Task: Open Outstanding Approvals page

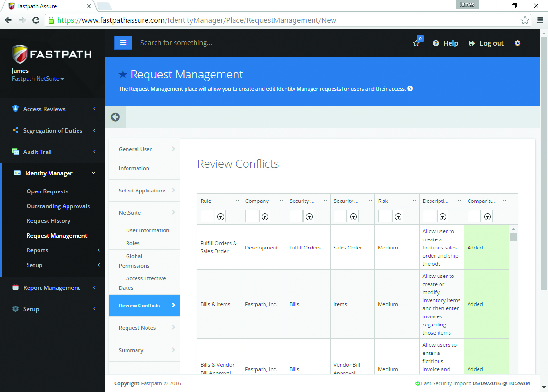Action: tap(59, 206)
